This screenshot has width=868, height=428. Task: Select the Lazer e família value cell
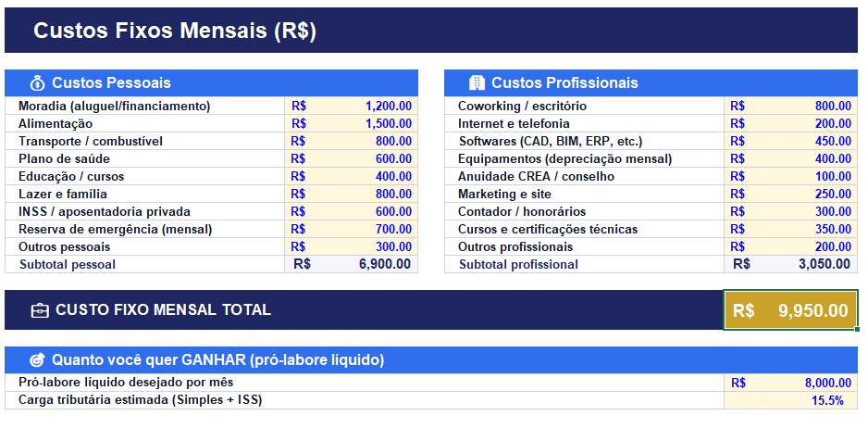pos(352,194)
